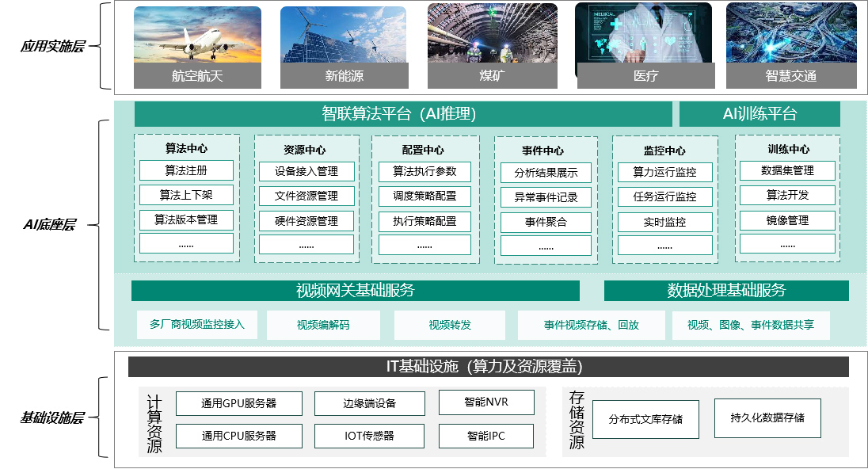Click the ellipsis box under 镜像管理
Image resolution: width=868 pixels, height=469 pixels.
coord(787,244)
